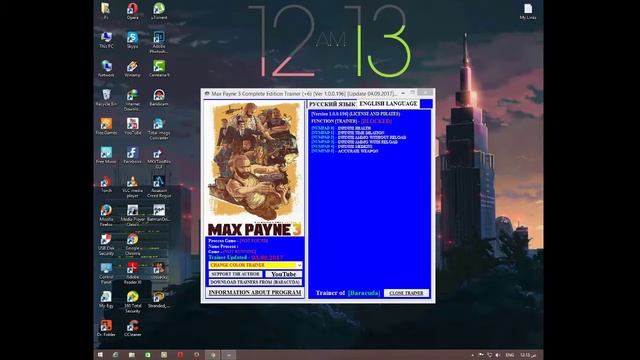
Task: Select the Accurate Weapon function line
Action: [344, 151]
